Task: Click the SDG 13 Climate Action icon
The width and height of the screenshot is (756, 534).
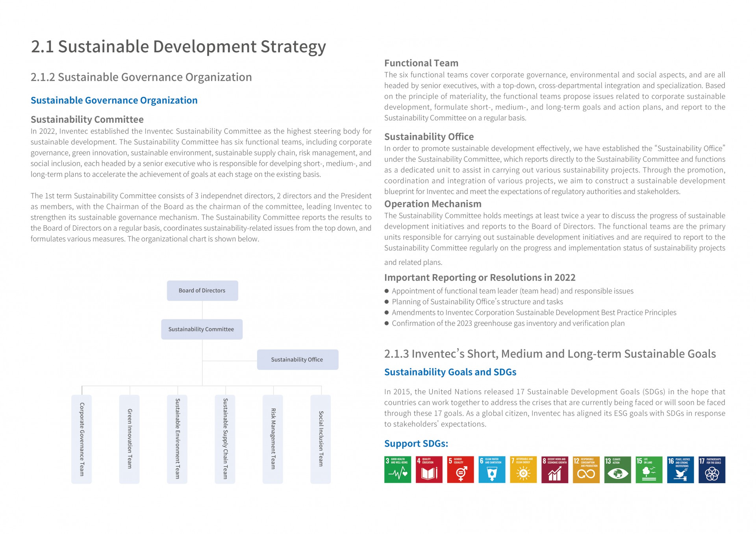Action: point(617,469)
